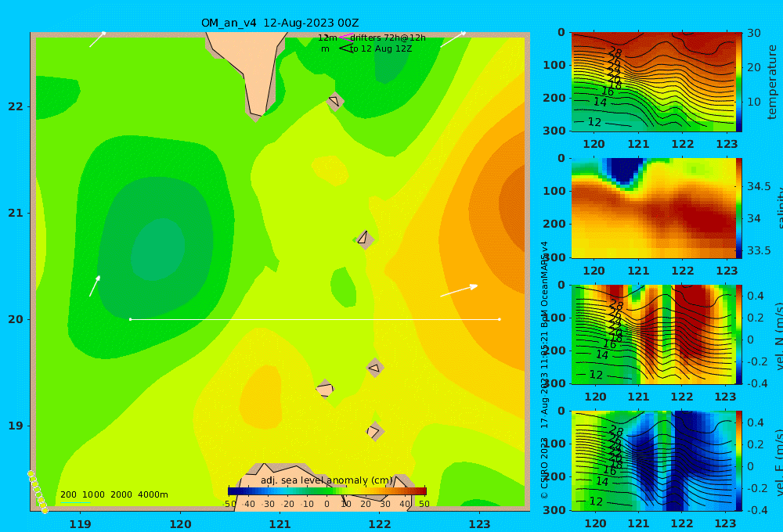Click the latitude label 19 on the main map

click(16, 426)
